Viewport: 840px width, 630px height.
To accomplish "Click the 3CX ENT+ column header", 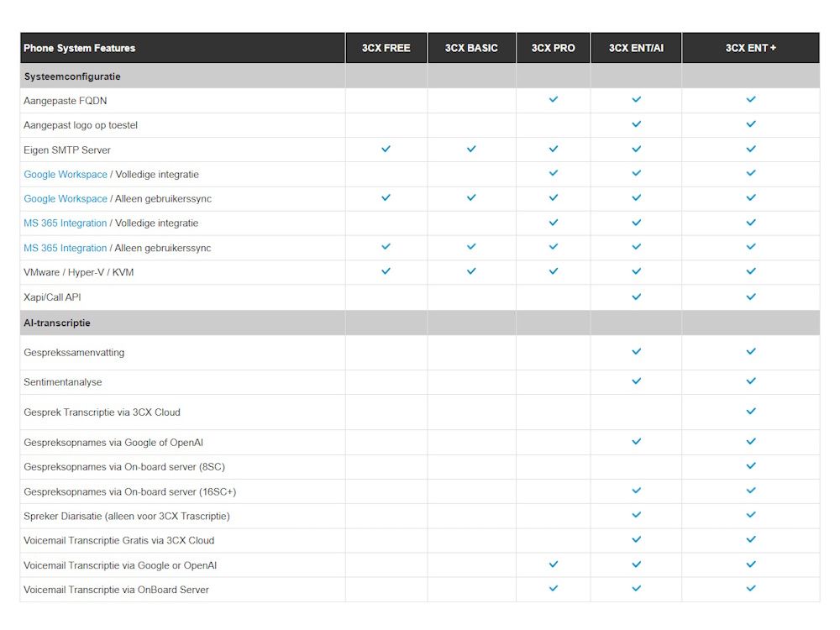I will [750, 48].
